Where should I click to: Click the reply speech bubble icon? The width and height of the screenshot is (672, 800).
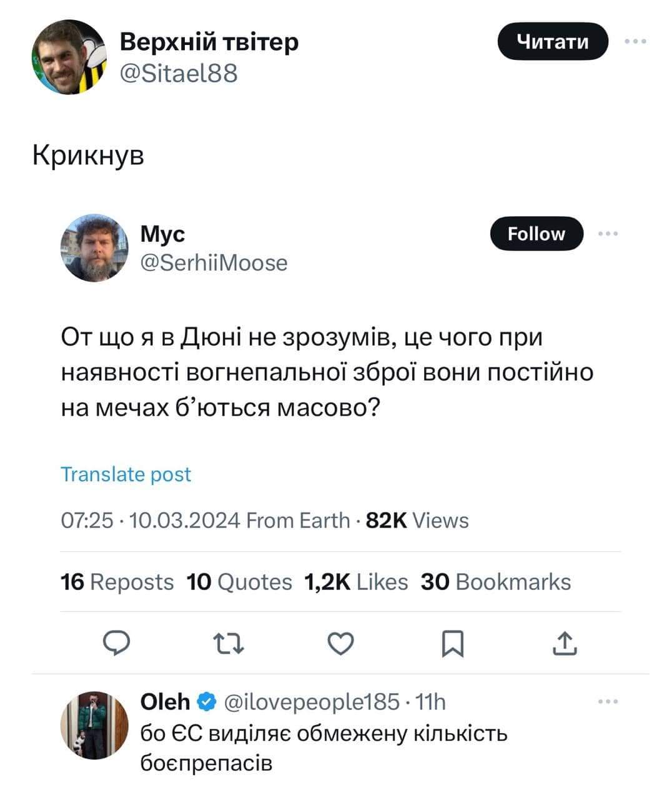tap(116, 643)
